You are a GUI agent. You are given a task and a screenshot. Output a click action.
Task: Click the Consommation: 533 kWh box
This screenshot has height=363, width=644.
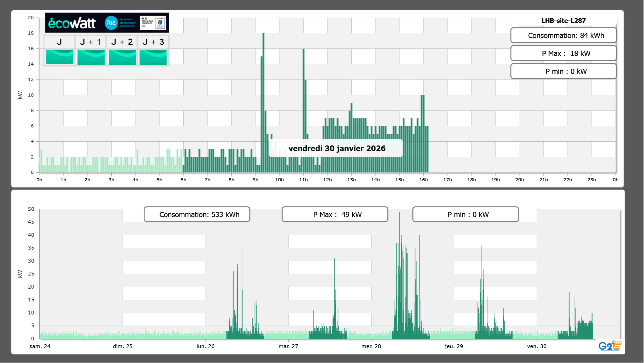[x=197, y=214]
